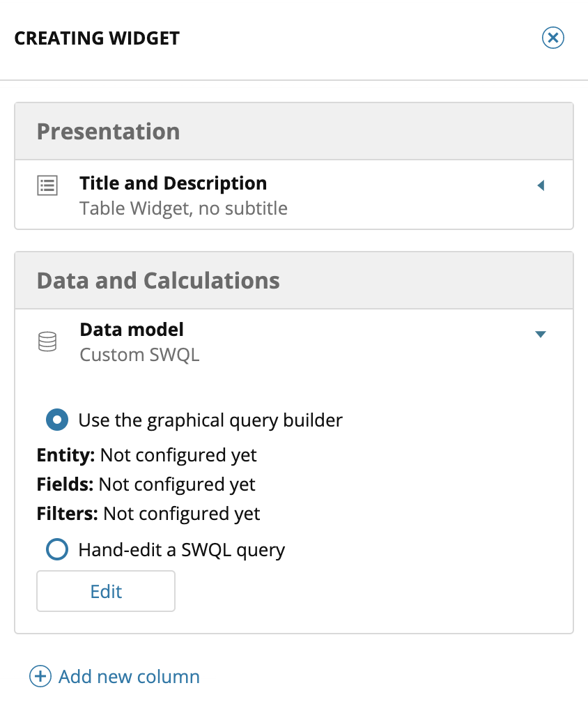Select Use the graphical query builder
Viewport: 588px width, 704px height.
click(x=57, y=420)
